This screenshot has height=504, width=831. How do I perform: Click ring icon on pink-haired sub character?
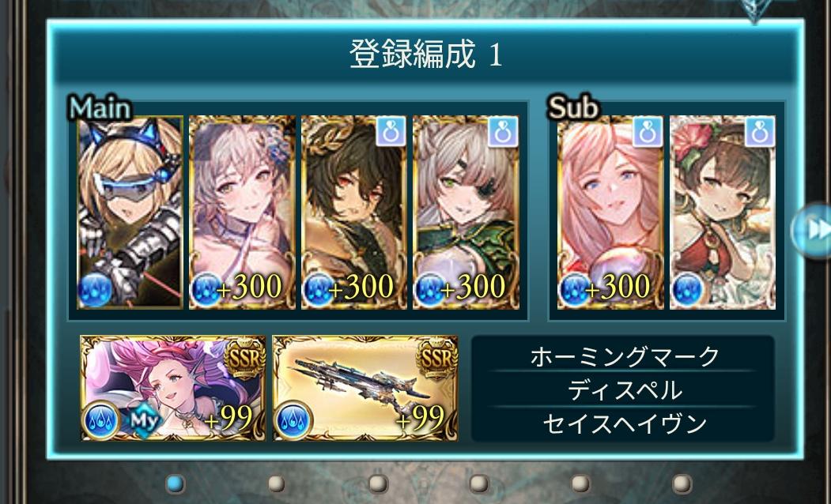tap(648, 131)
